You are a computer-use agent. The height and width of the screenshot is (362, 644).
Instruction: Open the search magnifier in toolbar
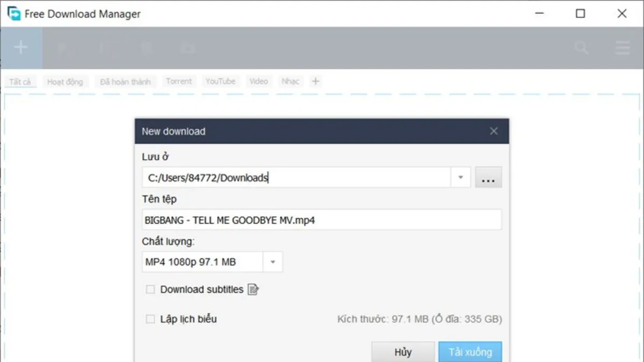pyautogui.click(x=581, y=48)
